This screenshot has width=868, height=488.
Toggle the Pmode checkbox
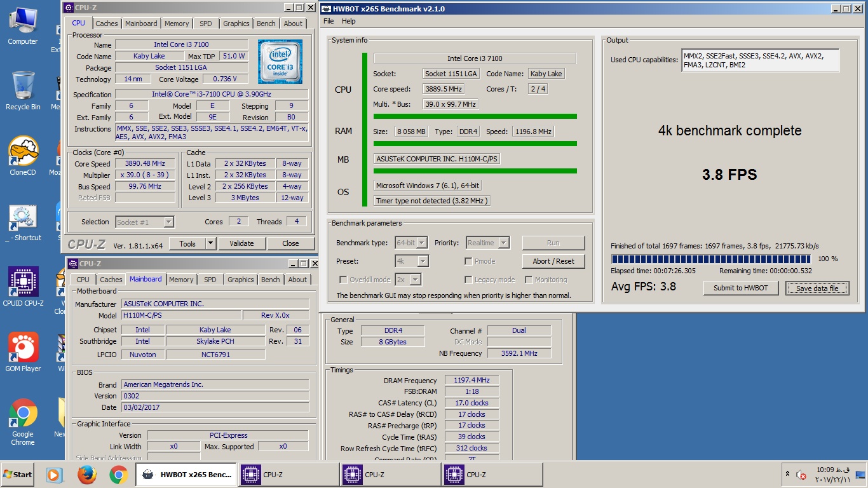click(468, 261)
